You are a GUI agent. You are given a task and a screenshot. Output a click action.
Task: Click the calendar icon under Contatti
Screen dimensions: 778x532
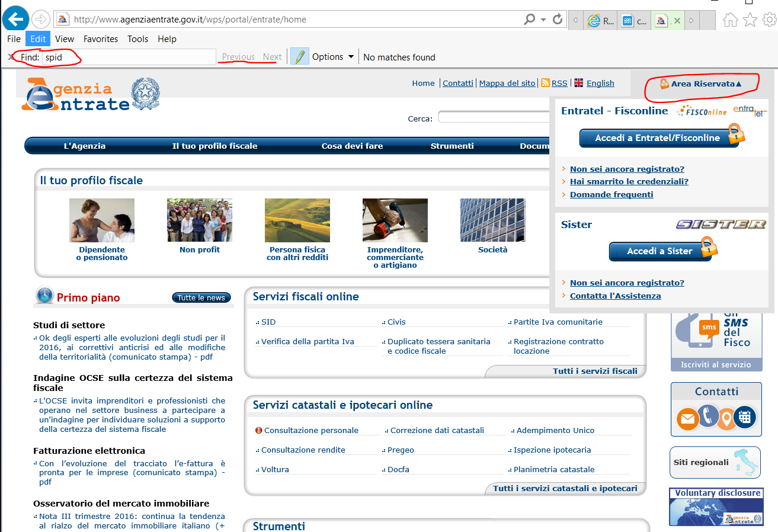coord(745,416)
